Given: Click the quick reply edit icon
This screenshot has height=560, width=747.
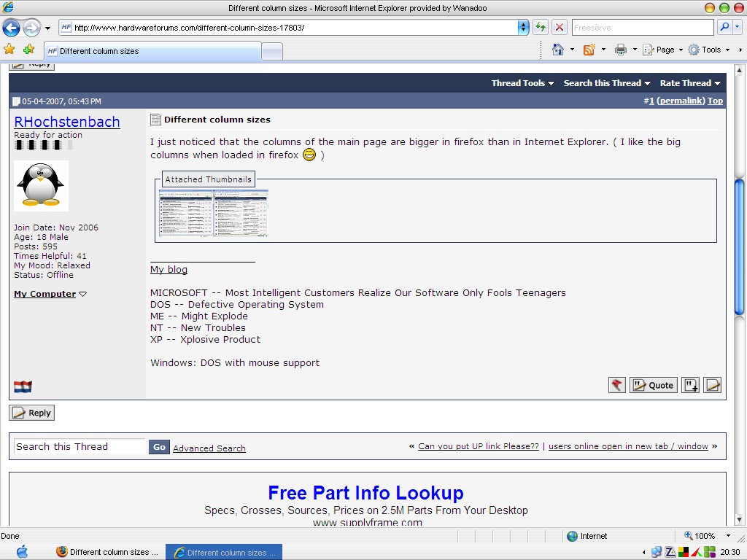Looking at the screenshot, I should point(712,385).
